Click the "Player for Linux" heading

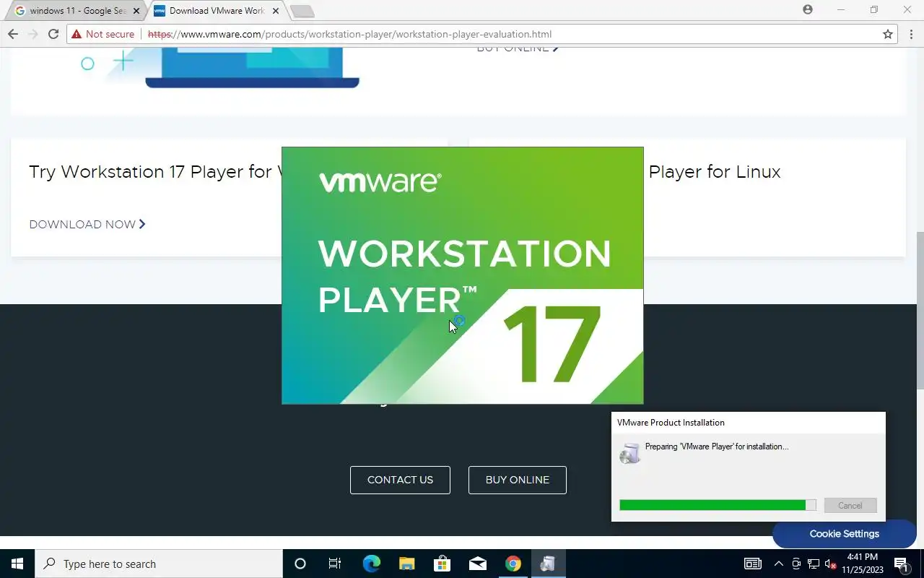(715, 172)
